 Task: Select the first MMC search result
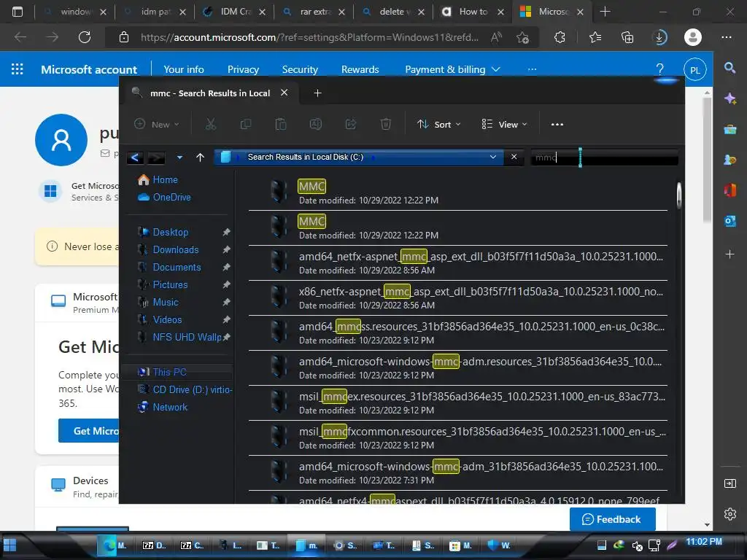458,192
